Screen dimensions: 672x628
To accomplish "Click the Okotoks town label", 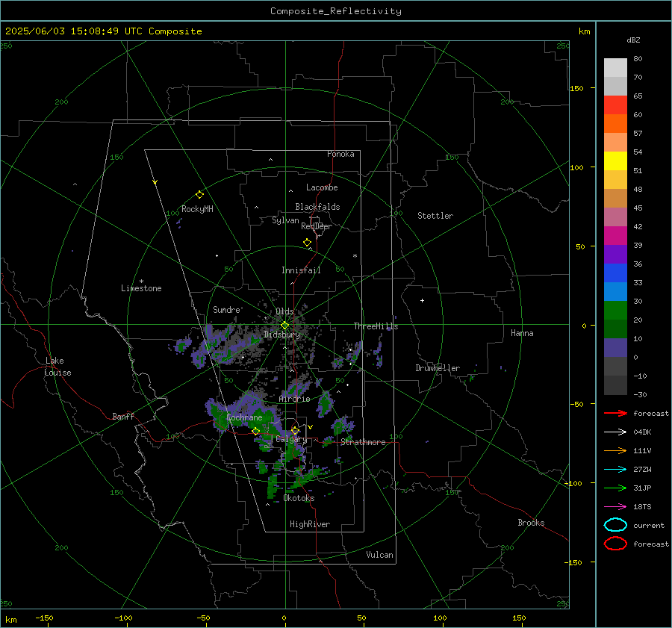I will pos(299,498).
